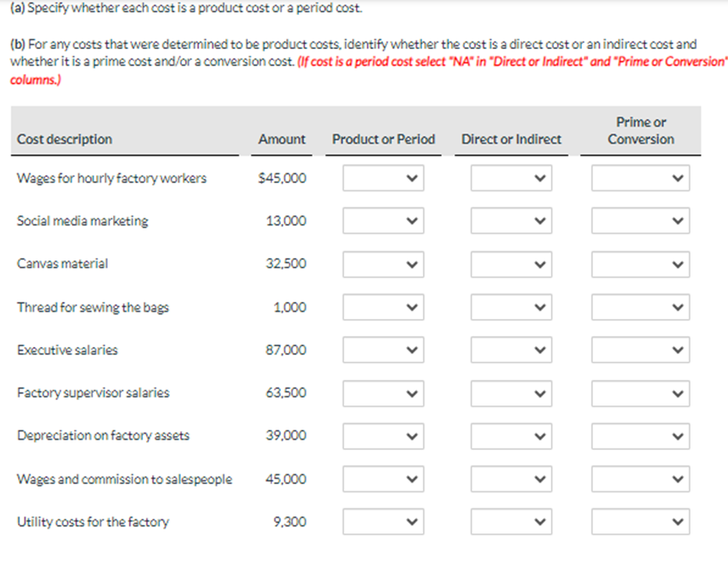Open Prime or Conversion dropdown for depreciation on factory assets
Viewport: 728px width, 563px height.
(640, 436)
